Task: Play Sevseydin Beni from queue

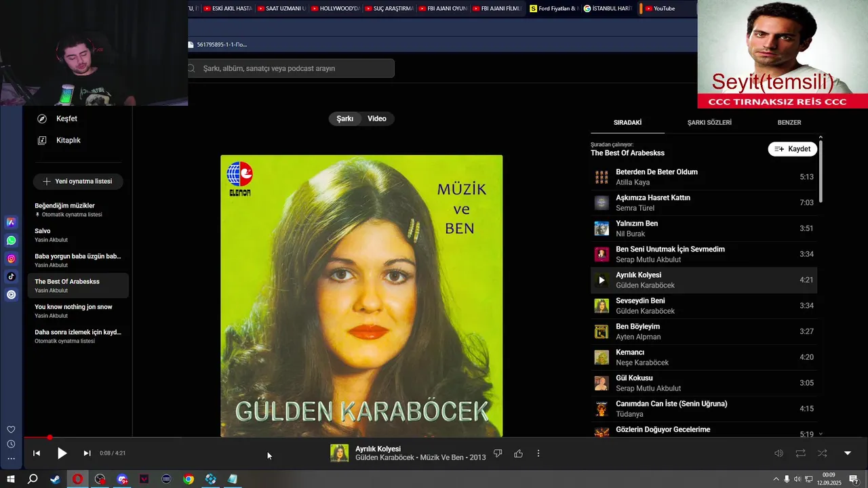Action: pyautogui.click(x=704, y=306)
